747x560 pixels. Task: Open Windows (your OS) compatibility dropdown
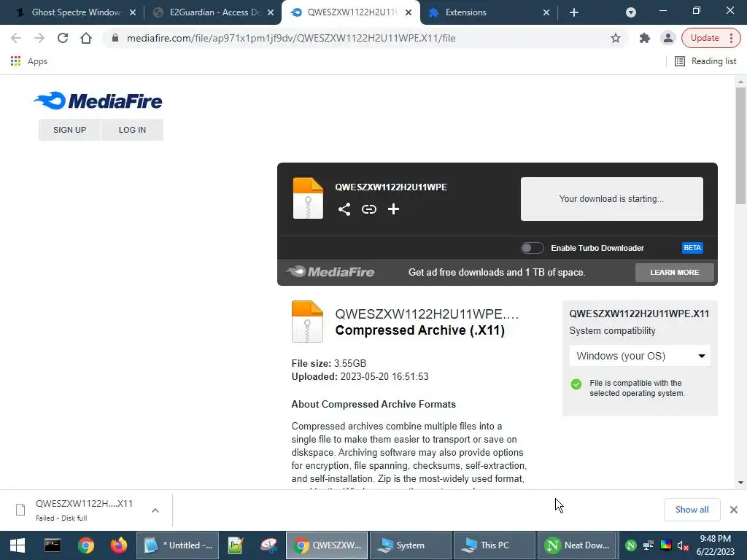[x=640, y=356]
